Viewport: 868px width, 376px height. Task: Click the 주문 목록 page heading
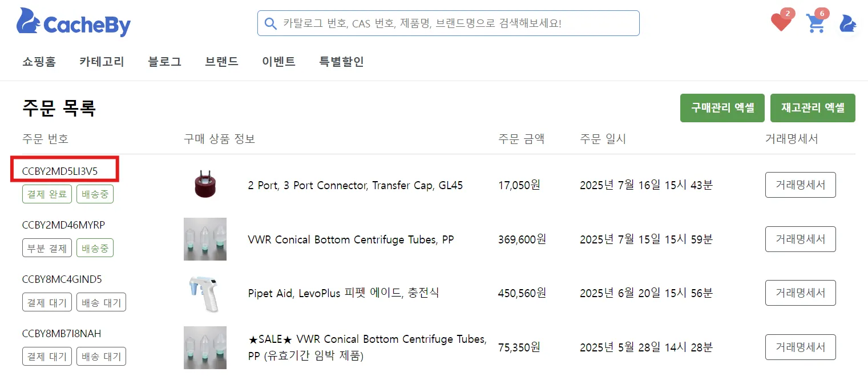(x=59, y=108)
